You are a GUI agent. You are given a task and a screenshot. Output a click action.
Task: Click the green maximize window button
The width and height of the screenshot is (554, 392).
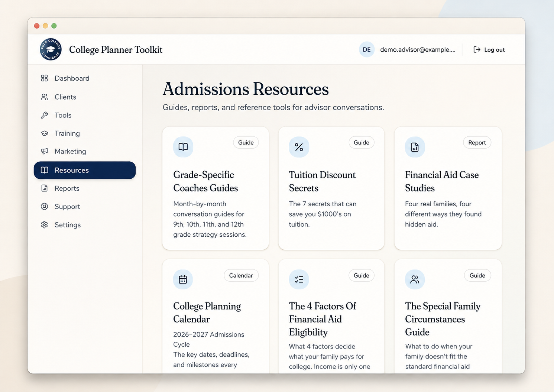click(54, 26)
